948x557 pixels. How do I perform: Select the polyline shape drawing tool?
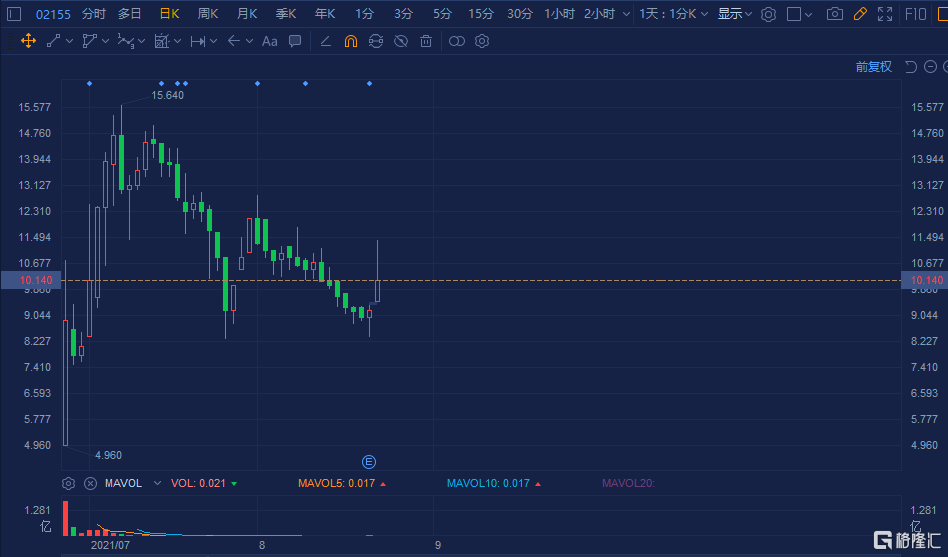89,41
